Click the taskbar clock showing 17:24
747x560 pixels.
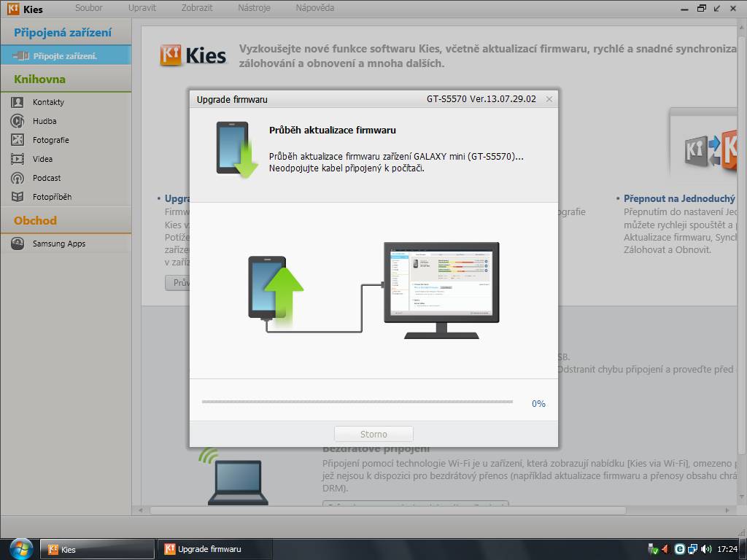tap(727, 549)
